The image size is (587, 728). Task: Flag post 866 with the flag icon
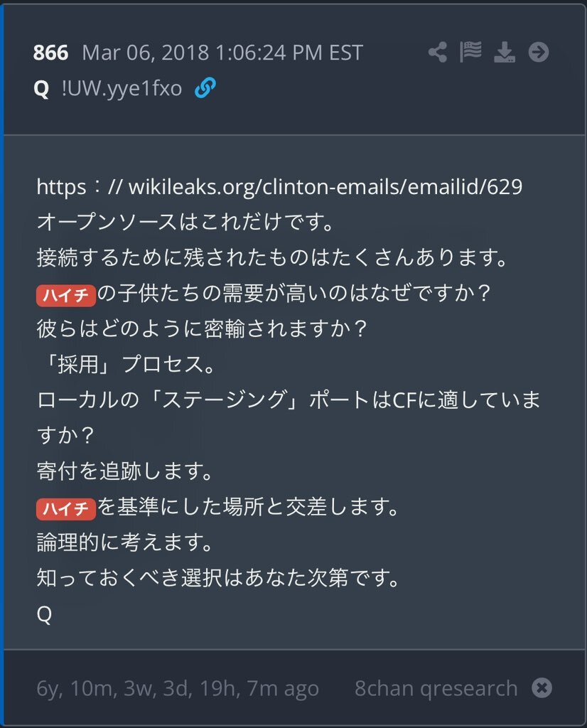(470, 50)
